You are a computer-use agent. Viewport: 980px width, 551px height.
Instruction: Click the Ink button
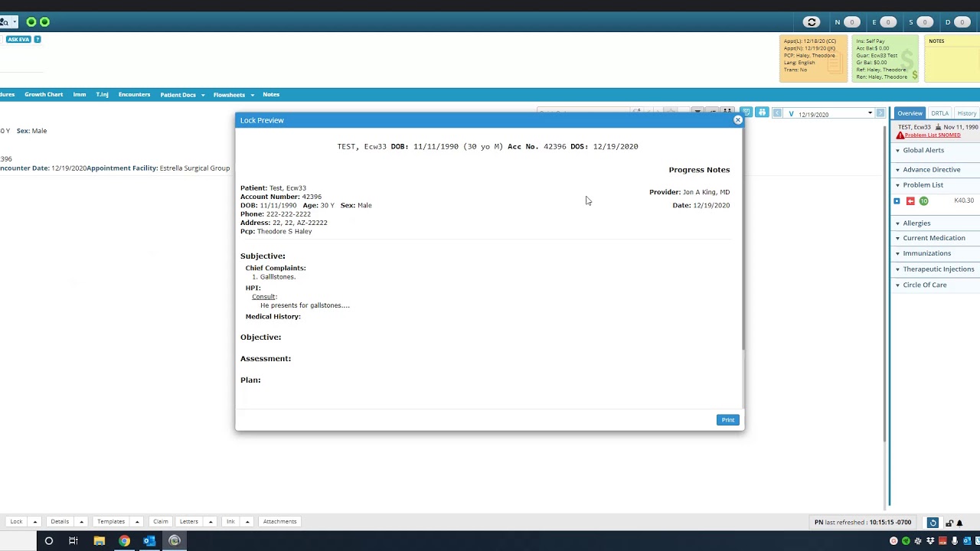click(230, 522)
